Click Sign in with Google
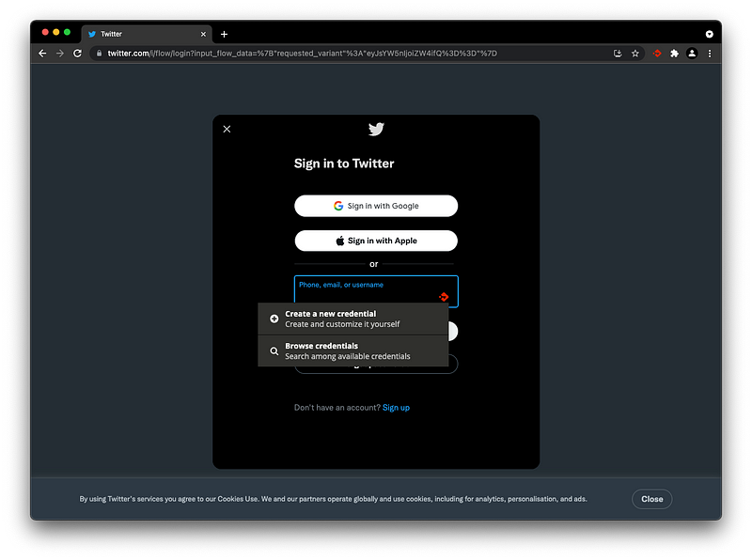 (x=376, y=206)
